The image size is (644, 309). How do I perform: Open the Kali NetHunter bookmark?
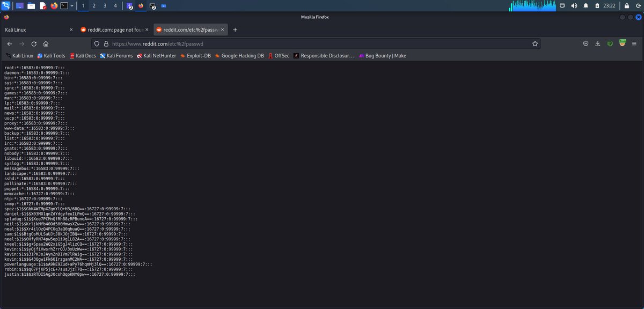[156, 56]
